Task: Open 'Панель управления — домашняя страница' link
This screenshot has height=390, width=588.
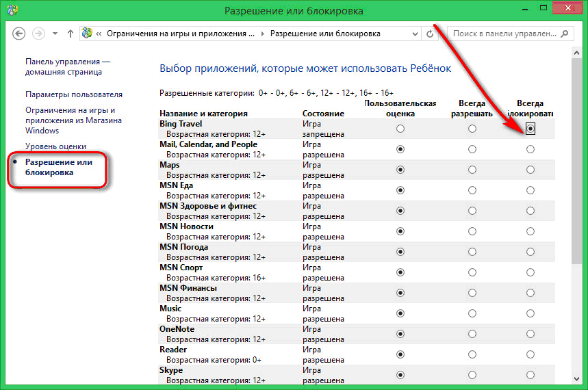Action: pyautogui.click(x=68, y=67)
